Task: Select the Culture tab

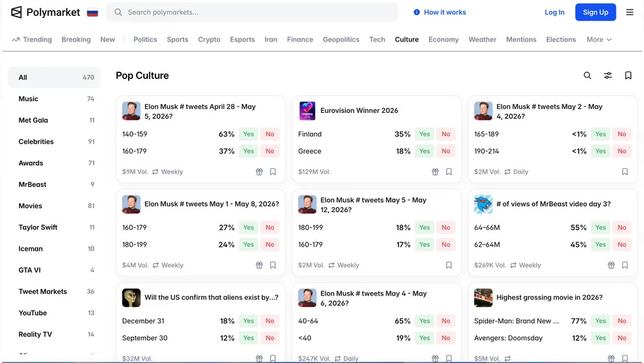Action: [407, 39]
